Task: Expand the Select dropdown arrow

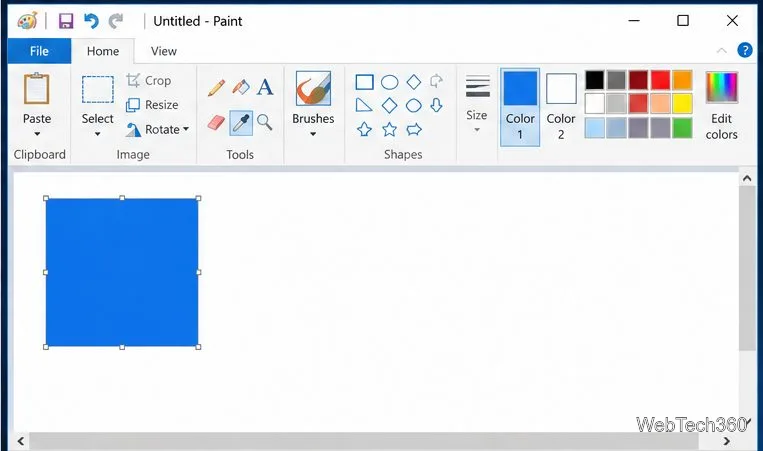Action: [97, 134]
